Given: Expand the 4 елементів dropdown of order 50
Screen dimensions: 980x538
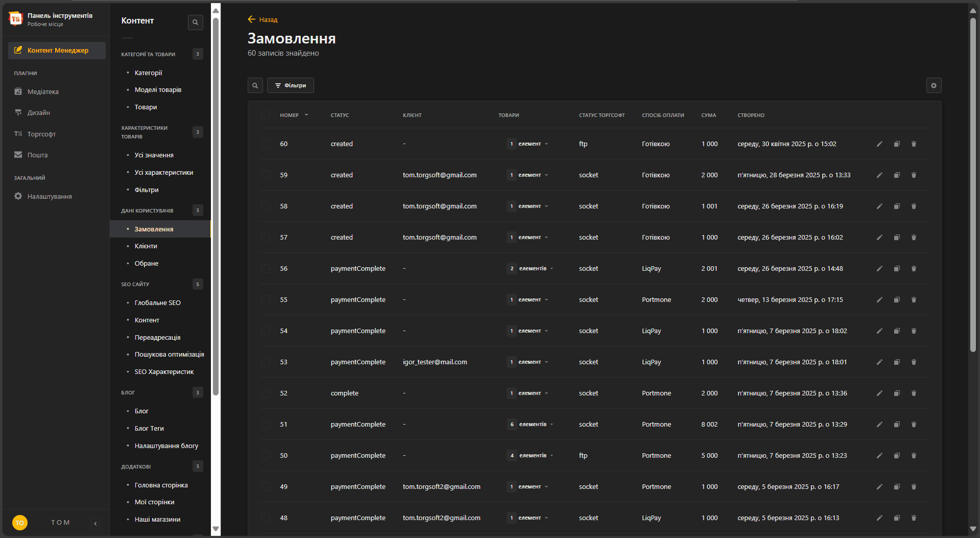Looking at the screenshot, I should pos(531,456).
